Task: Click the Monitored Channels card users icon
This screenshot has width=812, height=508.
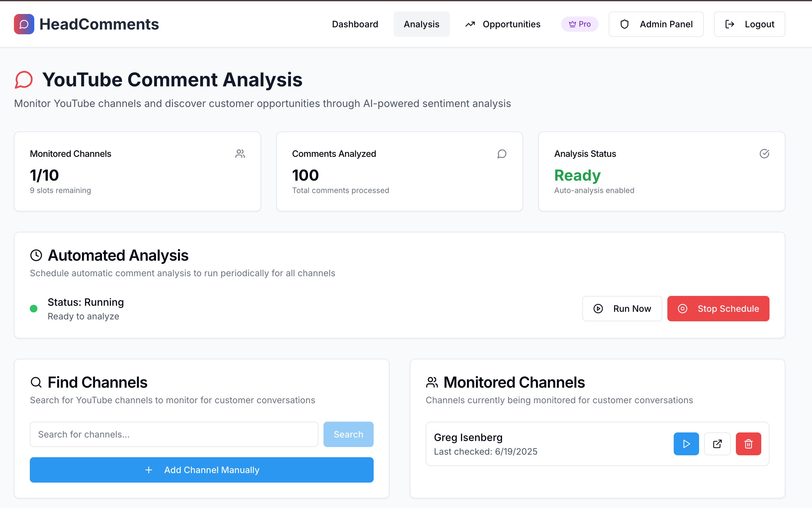Action: [240, 154]
